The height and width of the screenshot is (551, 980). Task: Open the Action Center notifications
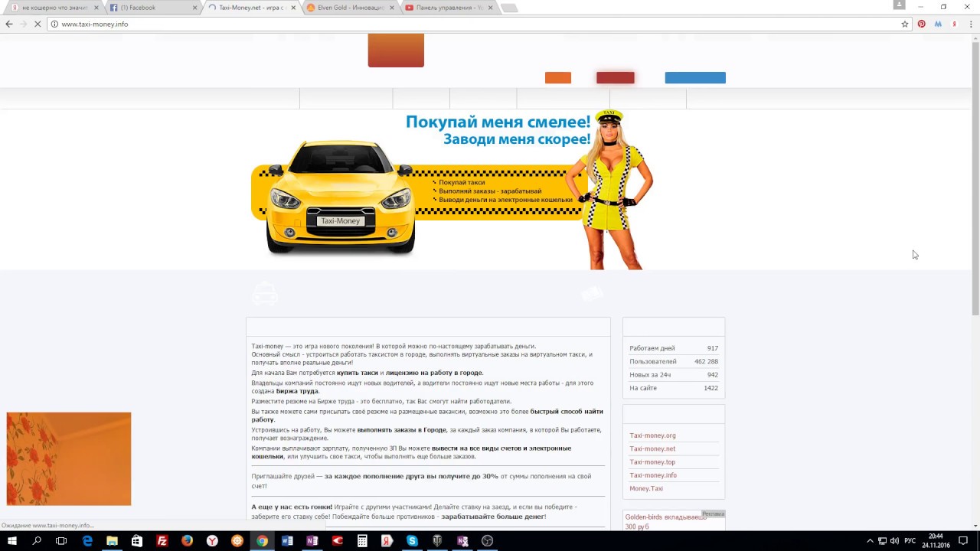[x=963, y=541]
